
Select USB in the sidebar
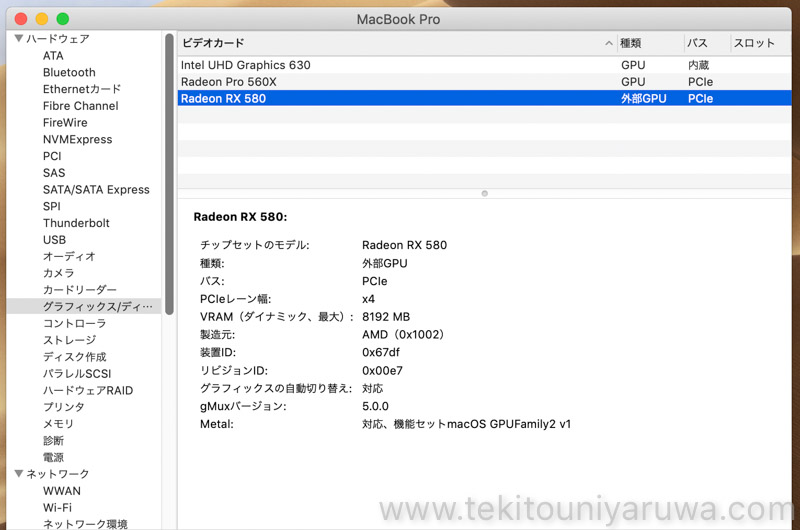(54, 240)
